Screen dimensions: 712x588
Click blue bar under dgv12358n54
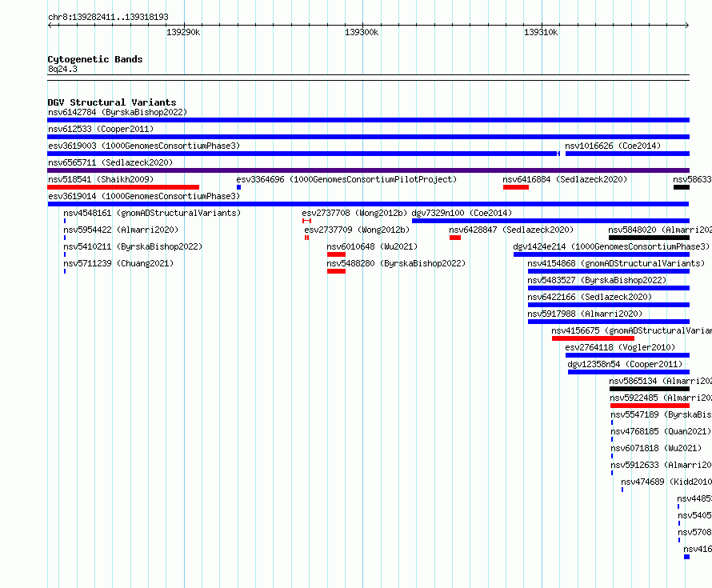click(629, 372)
